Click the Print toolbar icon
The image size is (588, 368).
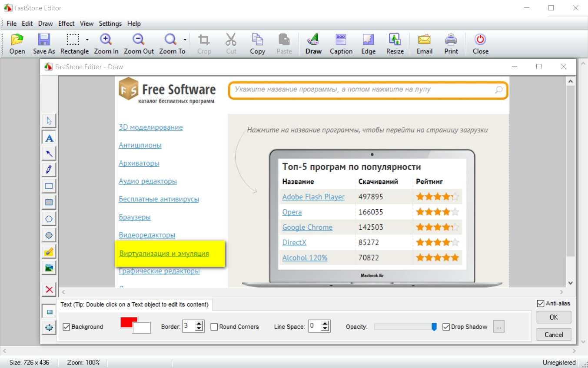pyautogui.click(x=451, y=40)
